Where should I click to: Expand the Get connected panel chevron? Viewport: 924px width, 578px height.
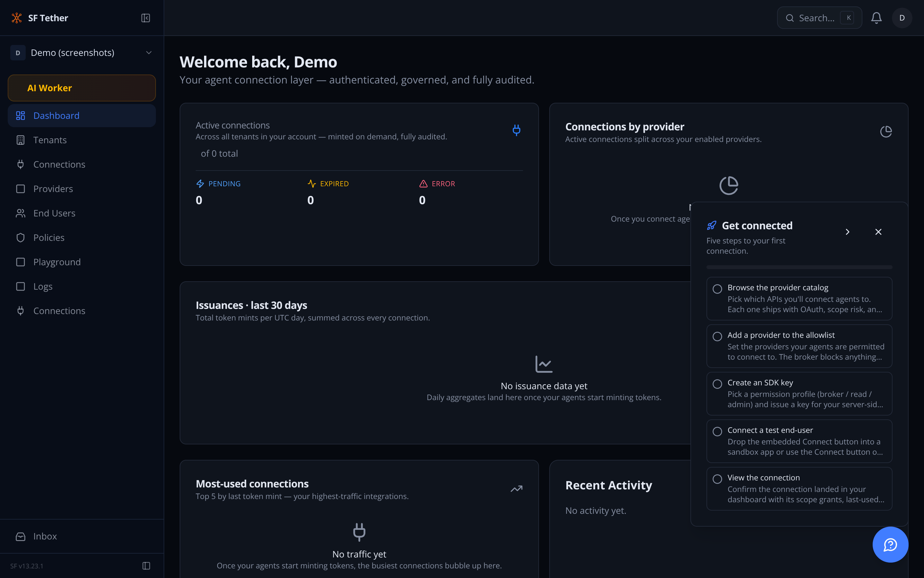click(x=847, y=232)
